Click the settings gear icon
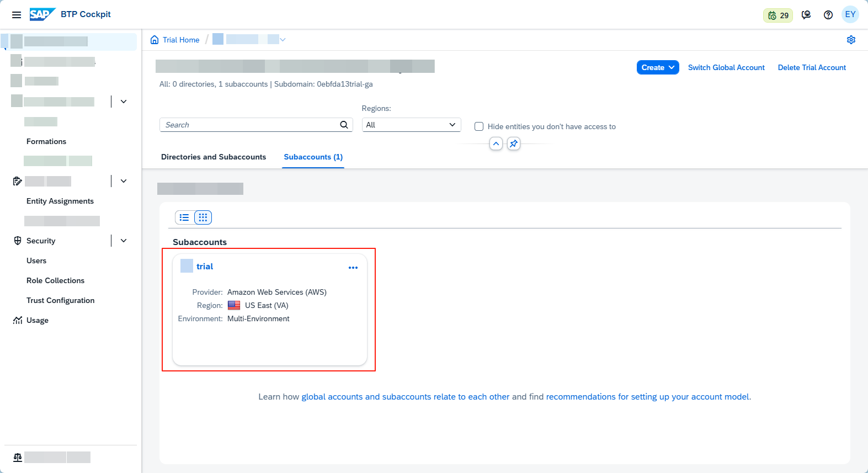This screenshot has width=868, height=473. click(851, 40)
